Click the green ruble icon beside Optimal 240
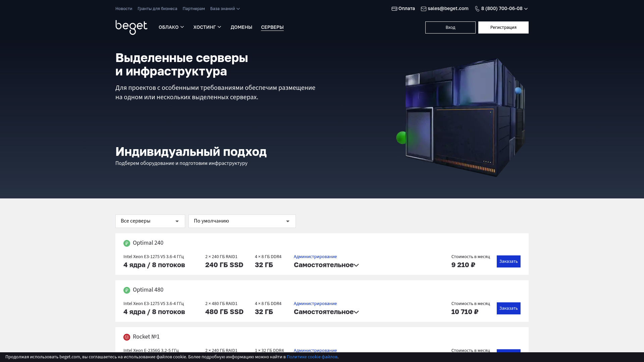 (126, 243)
